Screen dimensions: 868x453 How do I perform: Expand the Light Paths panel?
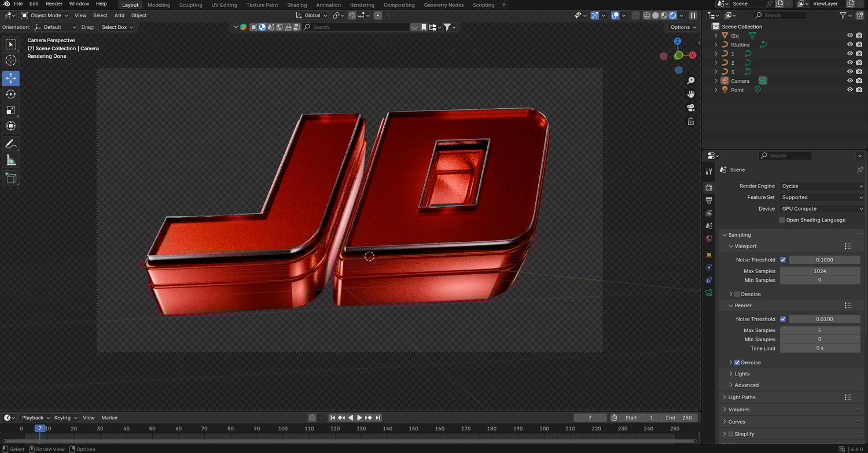(742, 397)
